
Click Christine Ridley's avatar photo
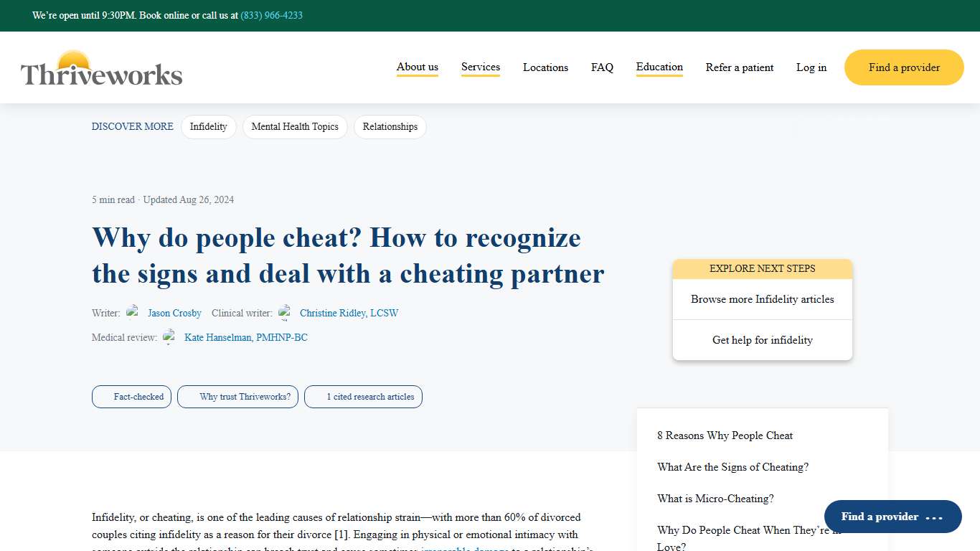(x=286, y=312)
